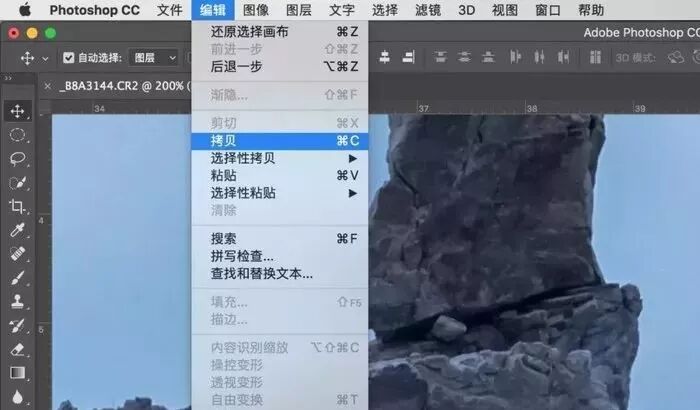Select the Quick Selection tool
The image size is (700, 410).
click(x=17, y=183)
